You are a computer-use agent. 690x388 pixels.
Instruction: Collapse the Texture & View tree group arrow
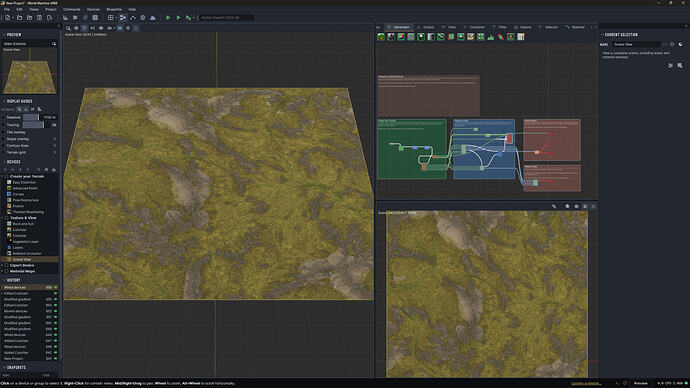(3, 218)
